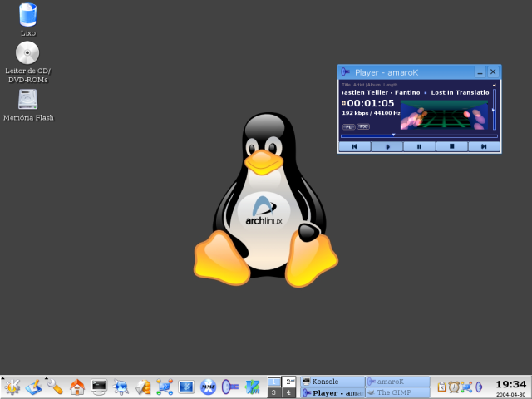The image size is (532, 399).
Task: Adjust the vertical volume slider in amaroK
Action: pos(495,110)
